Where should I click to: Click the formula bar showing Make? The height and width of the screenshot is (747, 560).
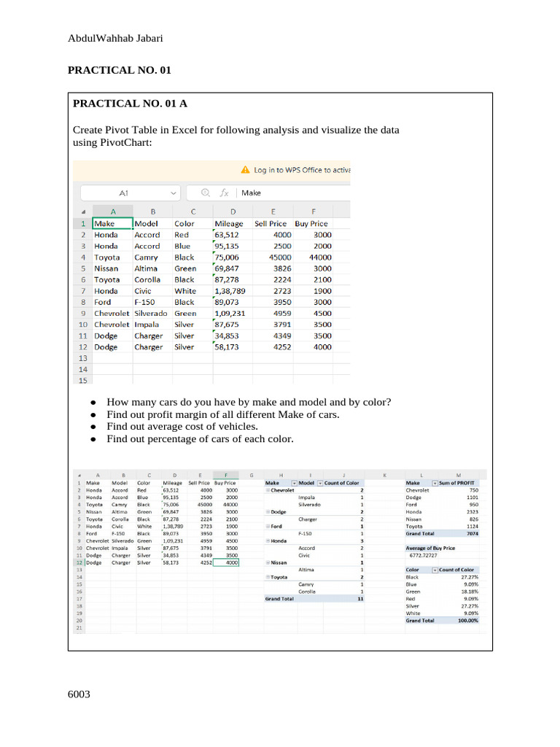(295, 193)
